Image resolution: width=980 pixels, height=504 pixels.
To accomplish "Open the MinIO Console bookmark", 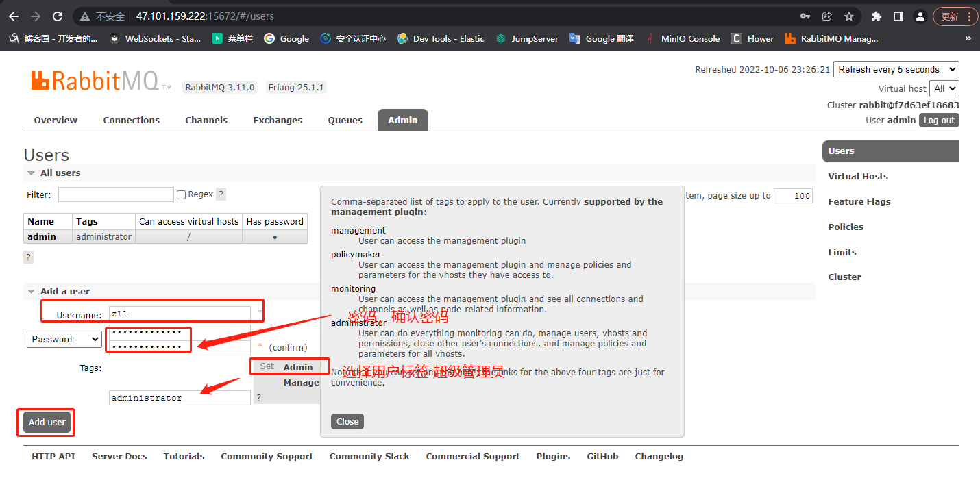I will pos(683,39).
